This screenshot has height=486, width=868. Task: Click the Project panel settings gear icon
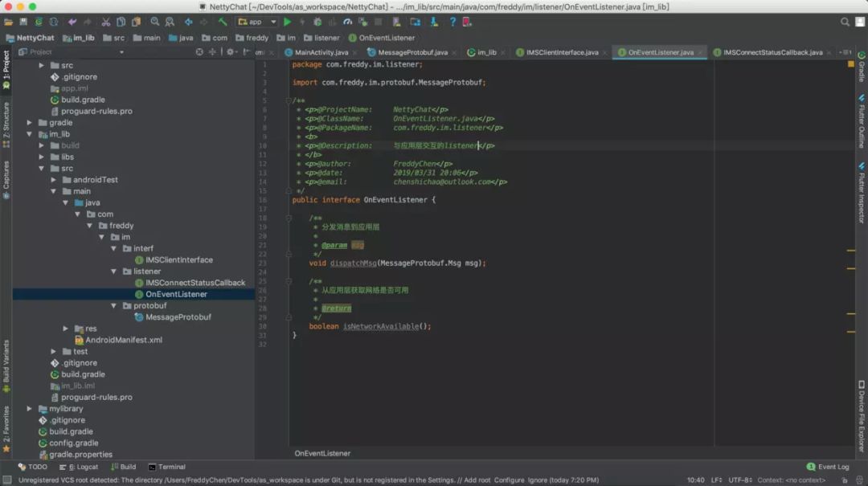pos(231,52)
